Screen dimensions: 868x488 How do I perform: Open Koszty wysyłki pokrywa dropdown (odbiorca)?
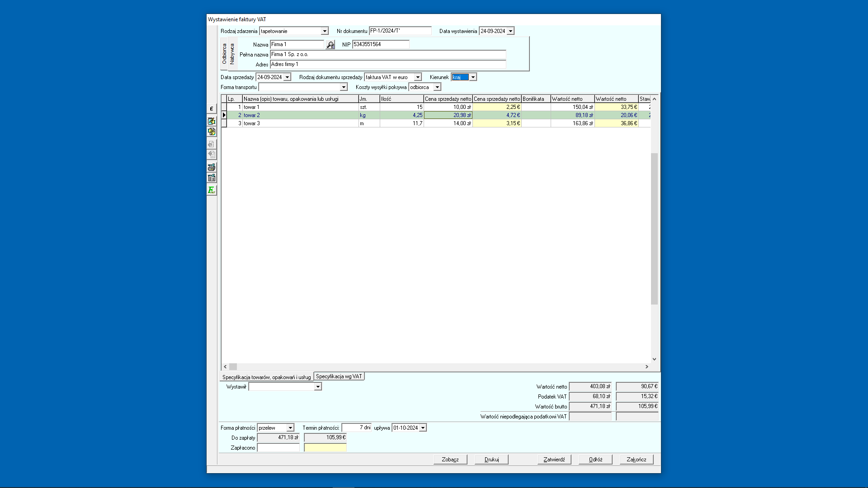click(x=437, y=87)
